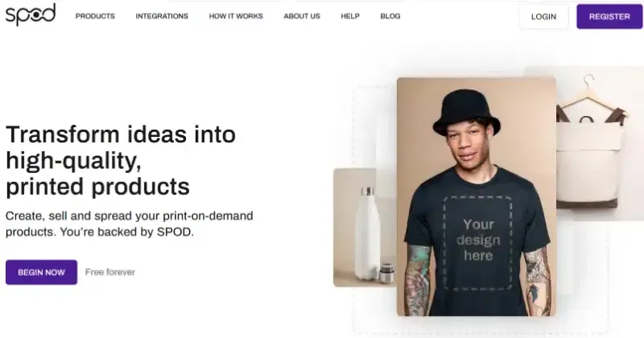Viewport: 644px width, 338px height.
Task: Click the black bucket hat in photo
Action: [467, 112]
